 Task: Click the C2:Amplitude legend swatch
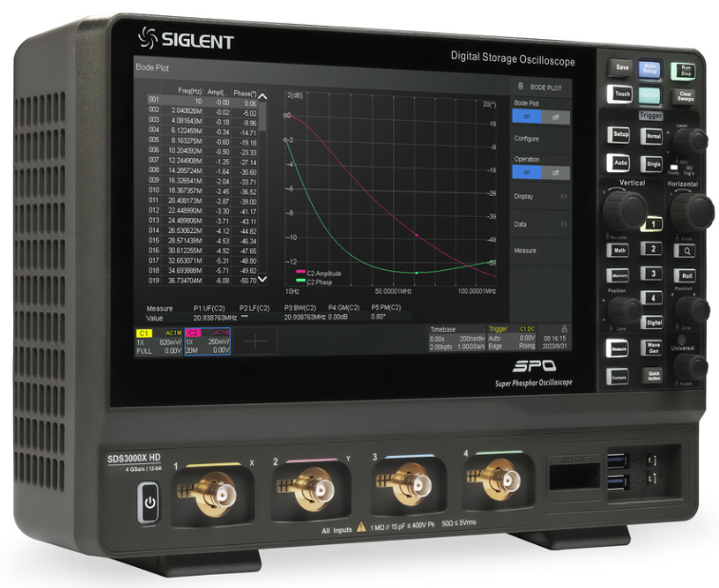(x=301, y=272)
